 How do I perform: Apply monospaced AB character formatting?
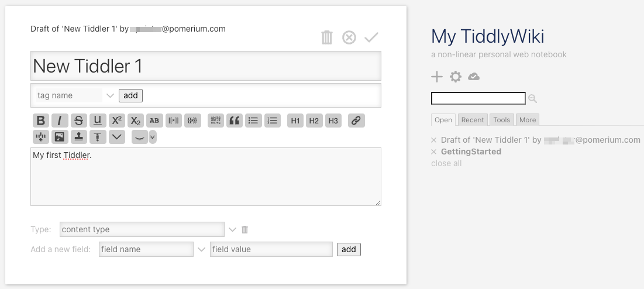click(154, 121)
